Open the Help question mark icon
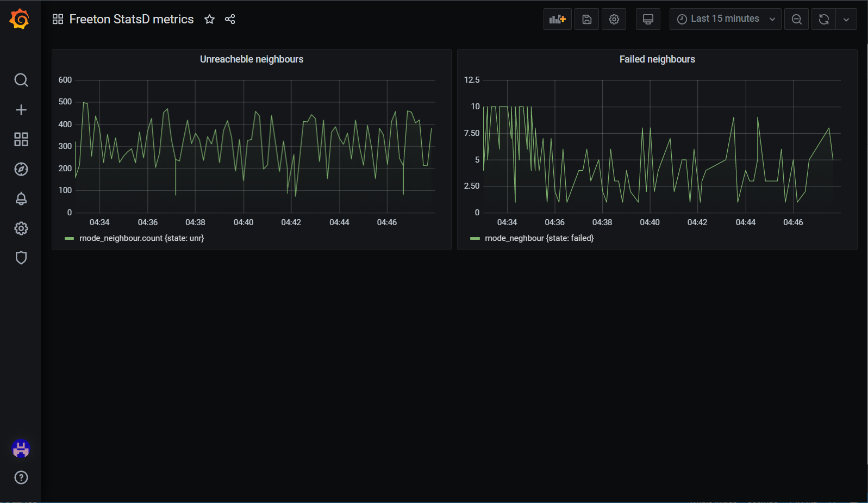The width and height of the screenshot is (868, 503). pos(21,477)
